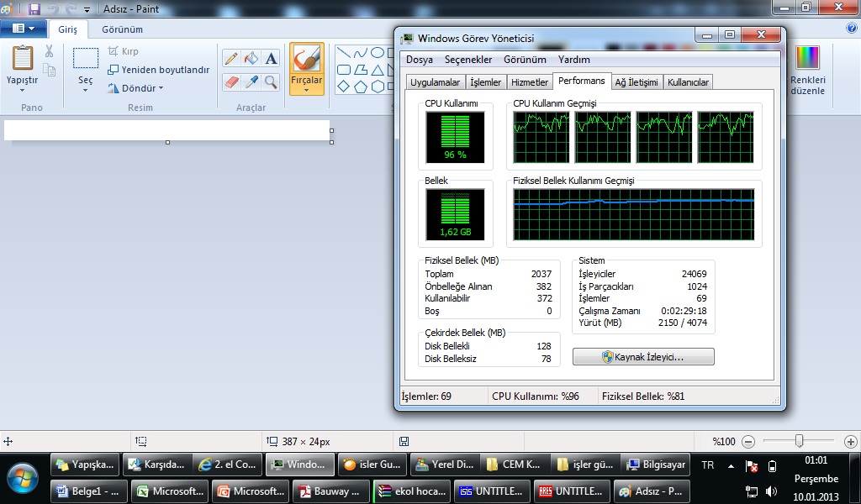
Task: Select the Line shape in Paint
Action: pos(344,53)
